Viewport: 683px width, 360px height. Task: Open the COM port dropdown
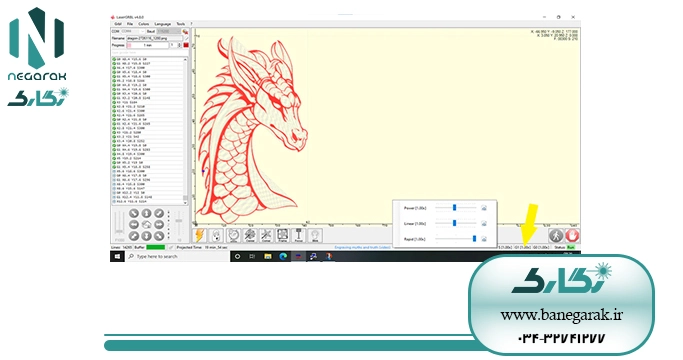pyautogui.click(x=132, y=31)
